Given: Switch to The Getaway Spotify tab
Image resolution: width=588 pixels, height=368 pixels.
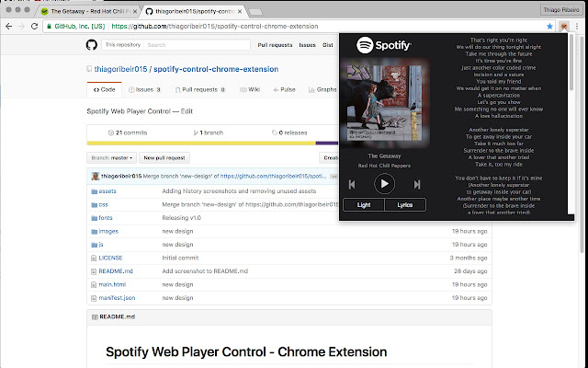Looking at the screenshot, I should 88,11.
